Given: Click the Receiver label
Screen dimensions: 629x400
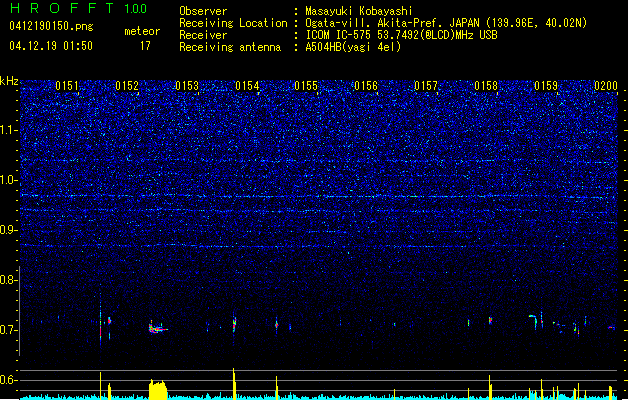Looking at the screenshot, I should click(203, 35).
